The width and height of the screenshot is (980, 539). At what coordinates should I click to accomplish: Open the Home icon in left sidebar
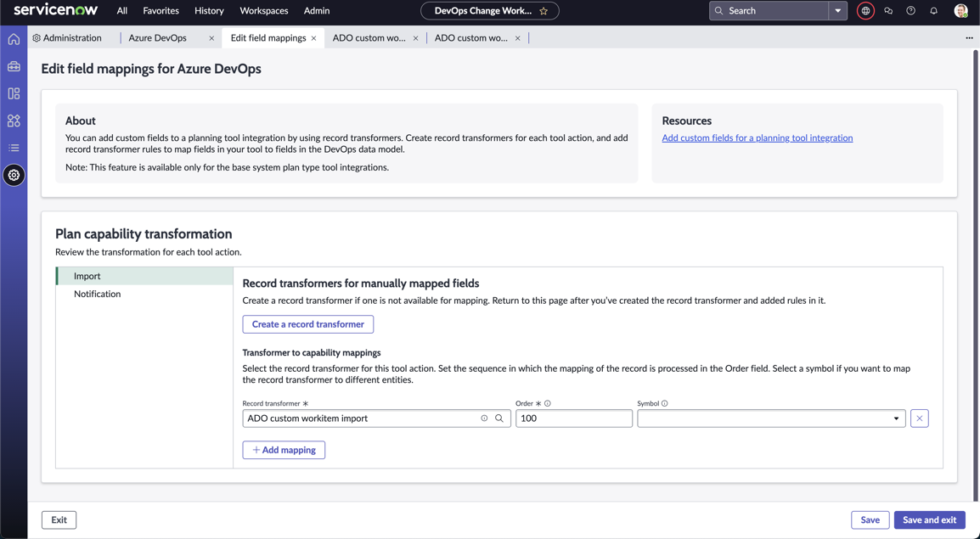click(14, 39)
